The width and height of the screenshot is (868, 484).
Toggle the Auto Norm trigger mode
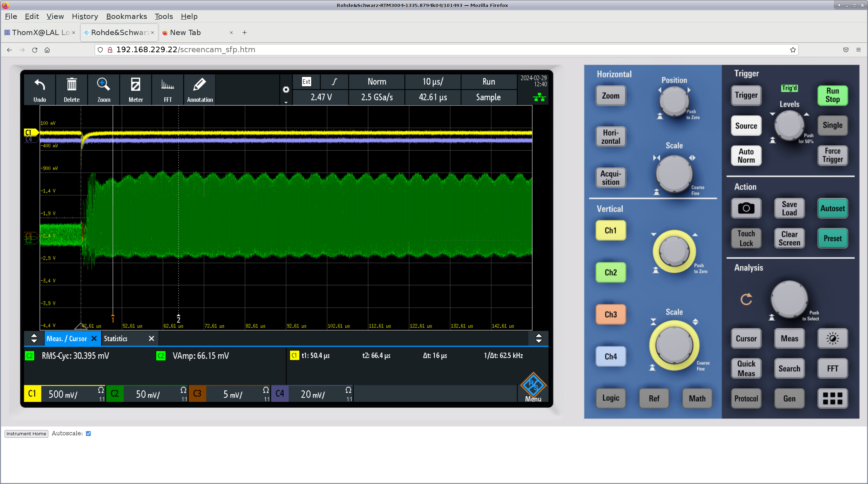coord(746,156)
